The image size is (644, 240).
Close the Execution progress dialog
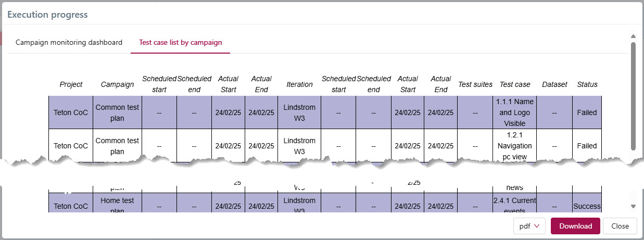[620, 226]
